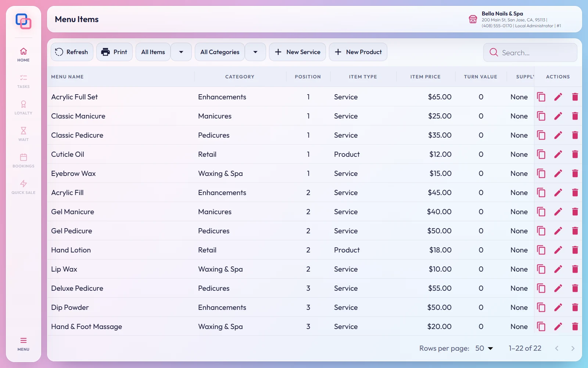The width and height of the screenshot is (588, 368).
Task: Edit the Gel Pedicure item
Action: [558, 231]
